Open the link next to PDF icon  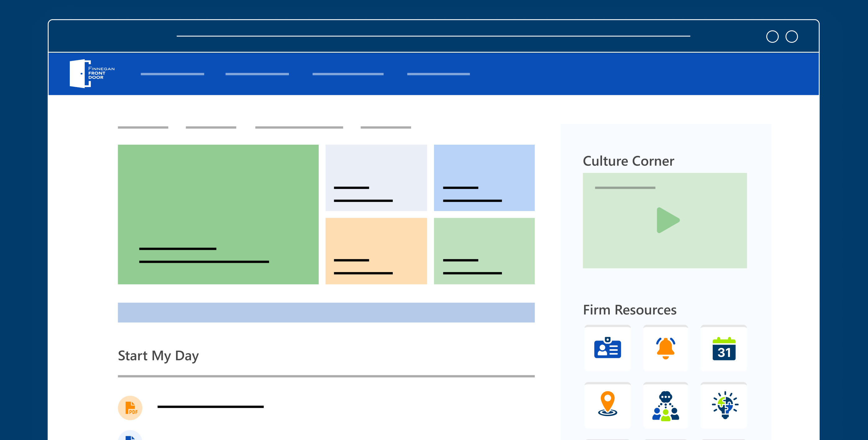(210, 407)
